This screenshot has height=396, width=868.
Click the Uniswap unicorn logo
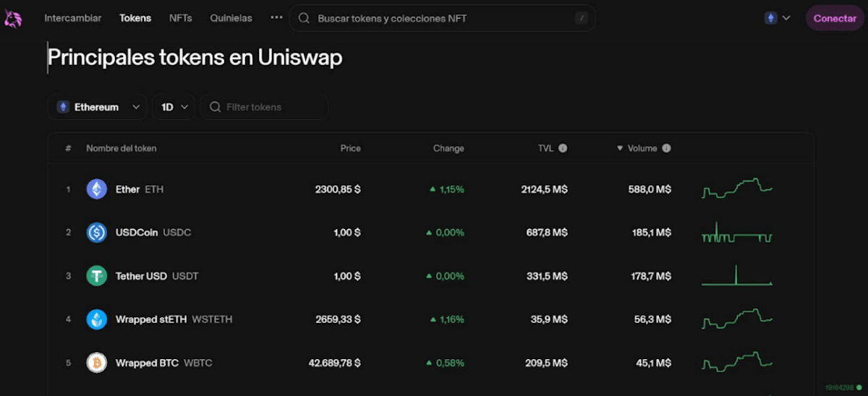(13, 19)
